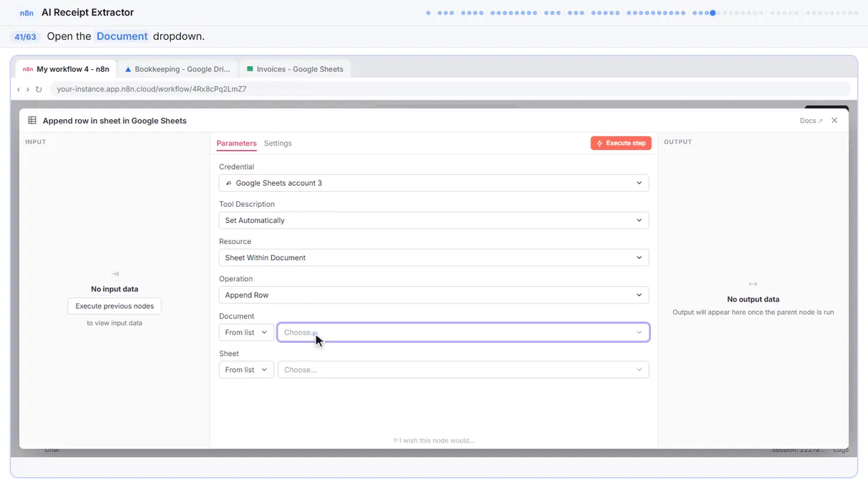
Task: Click Execute previous nodes button
Action: [115, 306]
